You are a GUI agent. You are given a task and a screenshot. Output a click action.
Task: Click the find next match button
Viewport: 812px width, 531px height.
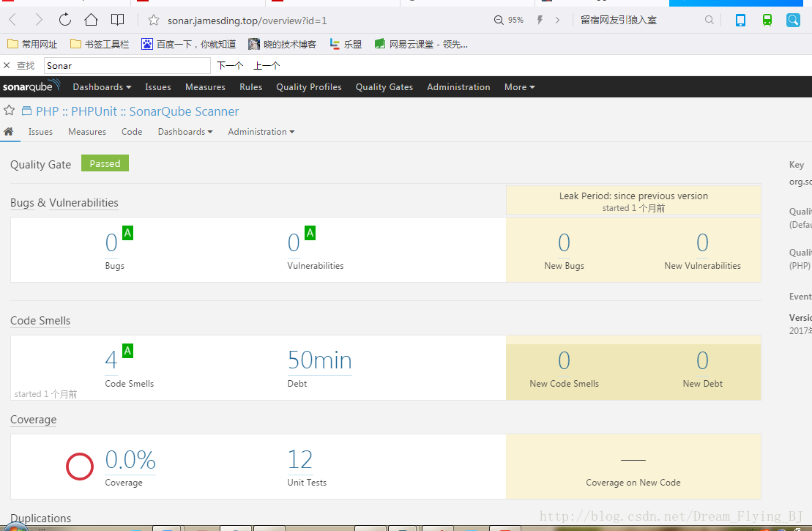click(230, 66)
